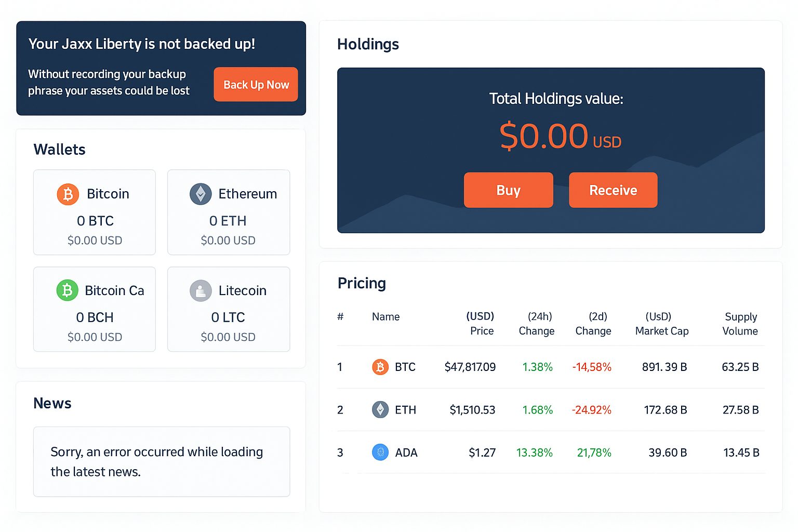Open the Litecoin wallet card

tap(229, 310)
